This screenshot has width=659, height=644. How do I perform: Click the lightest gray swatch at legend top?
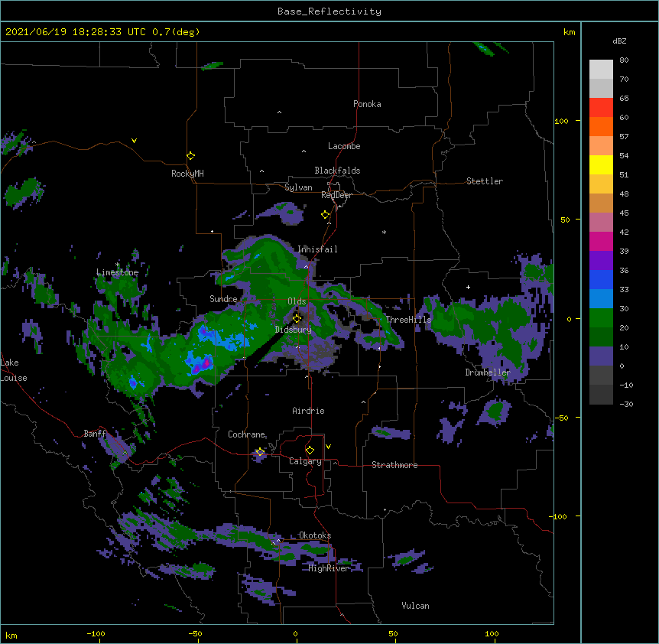click(x=601, y=70)
